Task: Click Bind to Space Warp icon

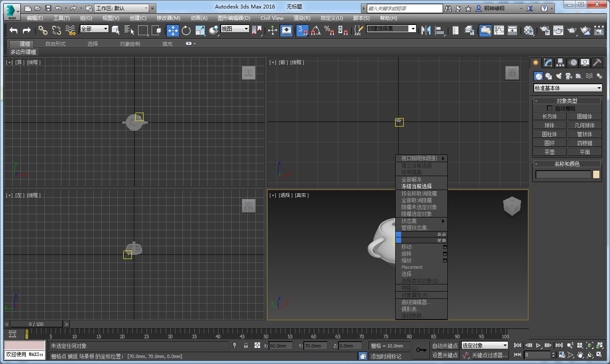Action: pyautogui.click(x=70, y=30)
